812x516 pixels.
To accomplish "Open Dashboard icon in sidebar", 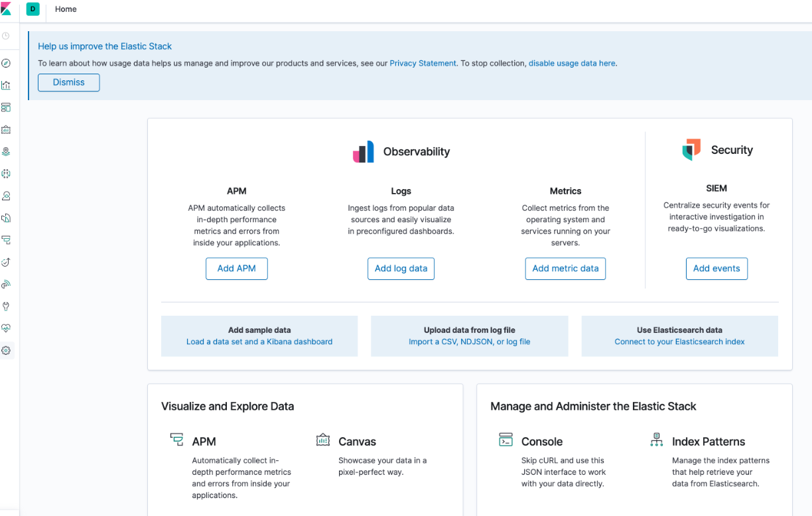I will [x=6, y=107].
